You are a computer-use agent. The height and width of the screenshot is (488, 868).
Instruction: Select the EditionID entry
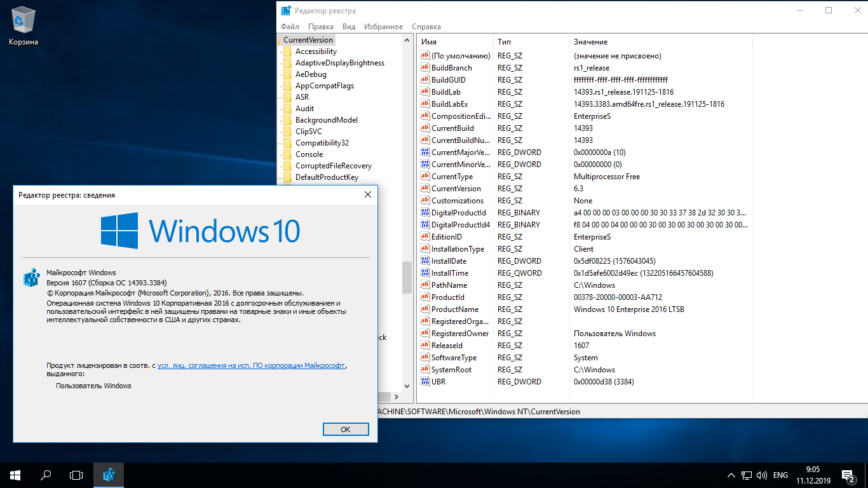click(447, 237)
